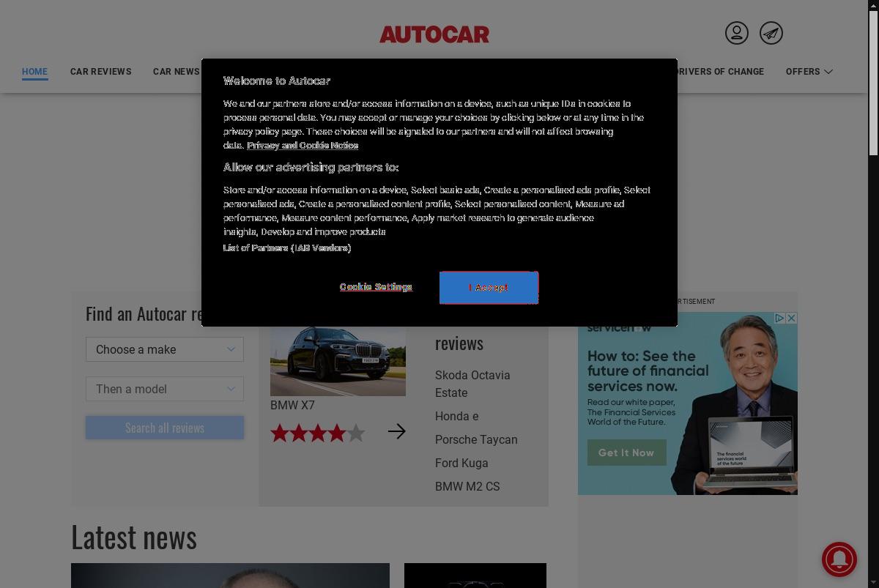Open the user account icon
This screenshot has height=588, width=879.
(x=737, y=33)
